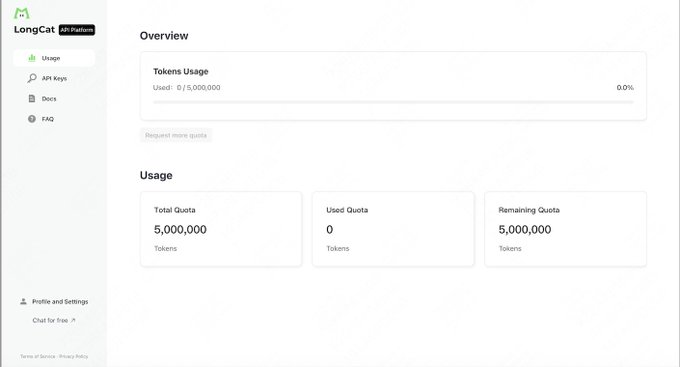Screen dimensions: 680x367
Task: Click the Profile and Settings person icon
Action: [23, 301]
